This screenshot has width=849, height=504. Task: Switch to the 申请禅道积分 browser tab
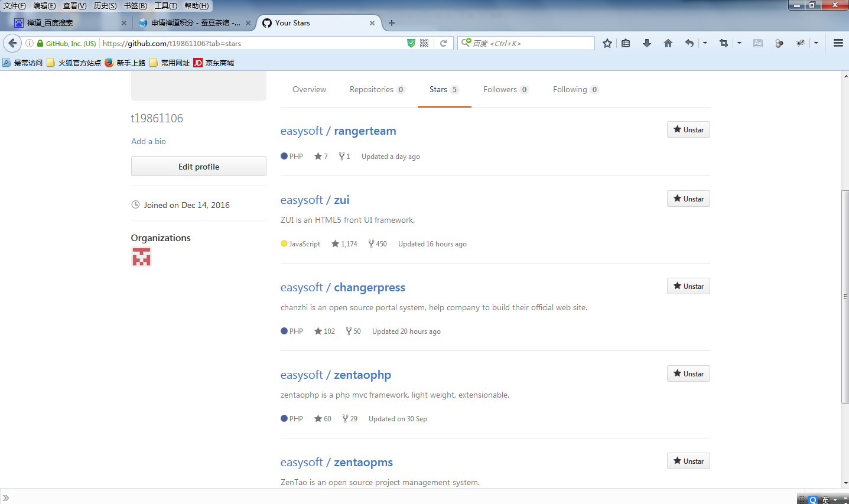pos(194,23)
